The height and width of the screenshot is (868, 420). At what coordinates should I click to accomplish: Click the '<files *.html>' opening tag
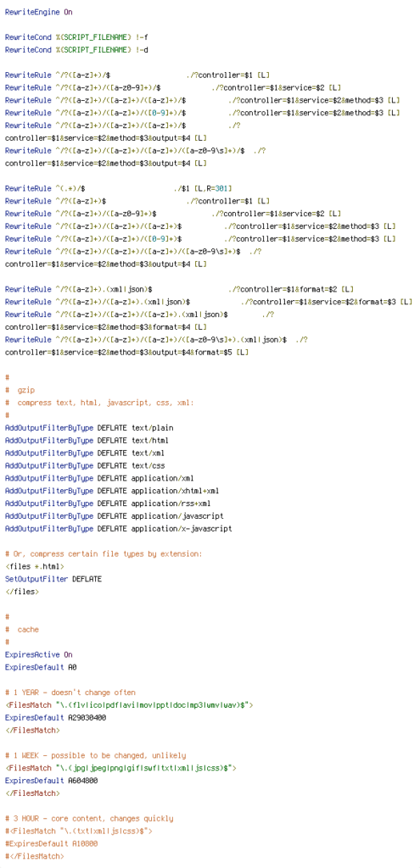34,566
